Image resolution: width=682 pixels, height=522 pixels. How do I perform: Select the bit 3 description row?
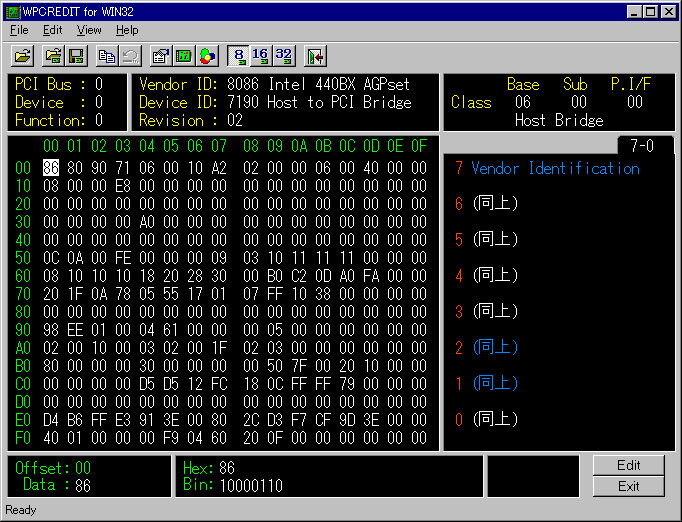pos(486,311)
